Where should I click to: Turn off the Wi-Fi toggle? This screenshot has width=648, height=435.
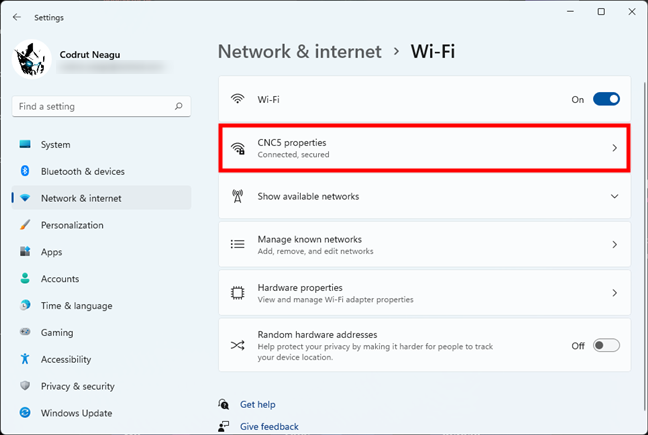[x=606, y=99]
